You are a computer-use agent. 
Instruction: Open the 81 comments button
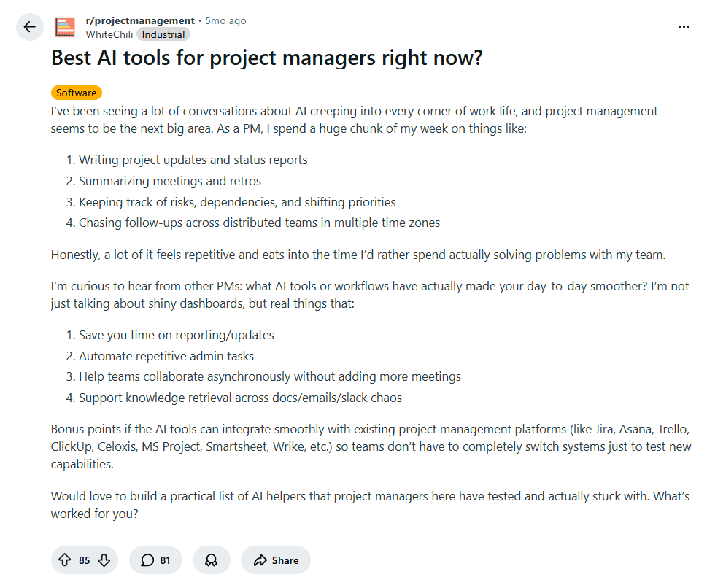click(x=155, y=560)
